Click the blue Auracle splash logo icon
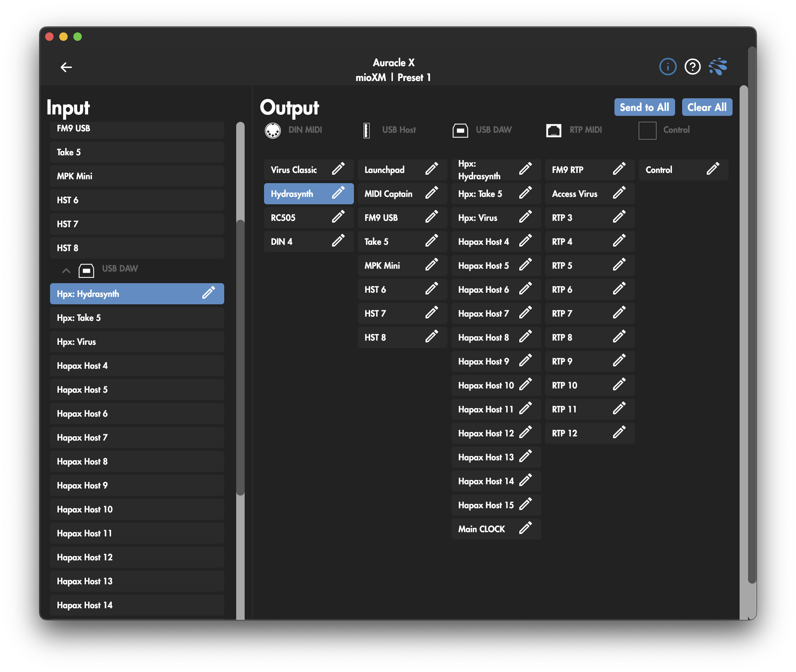The height and width of the screenshot is (672, 796). click(x=717, y=67)
